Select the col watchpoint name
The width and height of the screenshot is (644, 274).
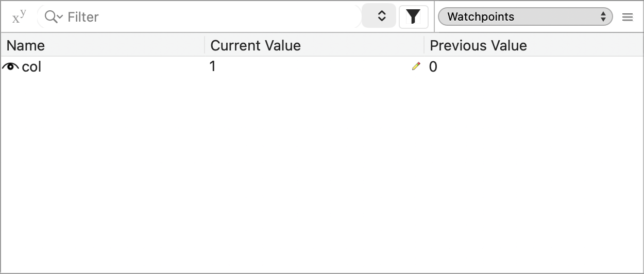[31, 67]
